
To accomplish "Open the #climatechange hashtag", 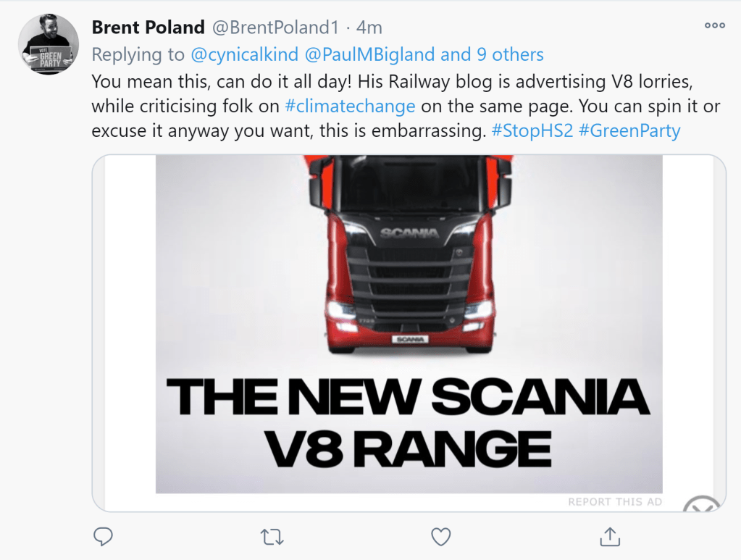I will [x=350, y=106].
